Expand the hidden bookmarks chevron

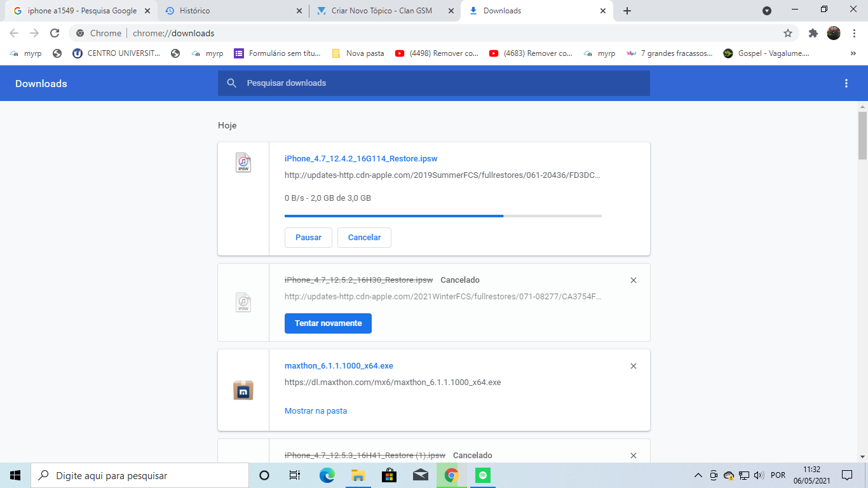pos(853,54)
